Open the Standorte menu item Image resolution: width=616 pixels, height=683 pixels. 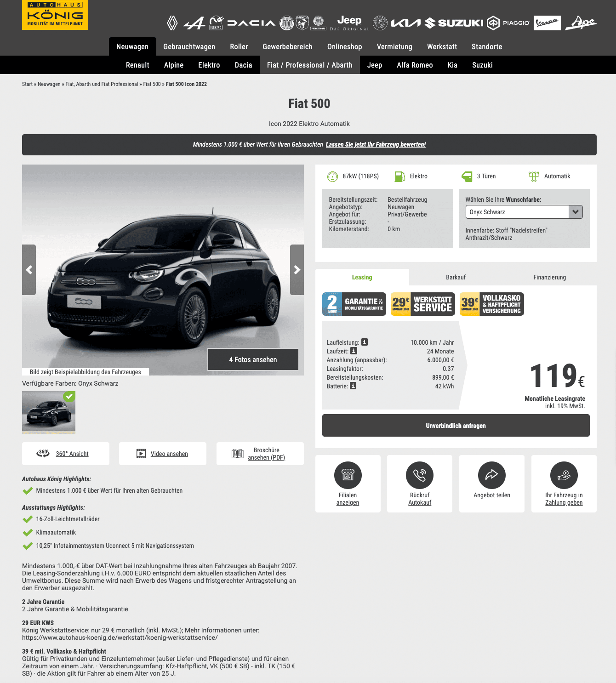coord(487,46)
